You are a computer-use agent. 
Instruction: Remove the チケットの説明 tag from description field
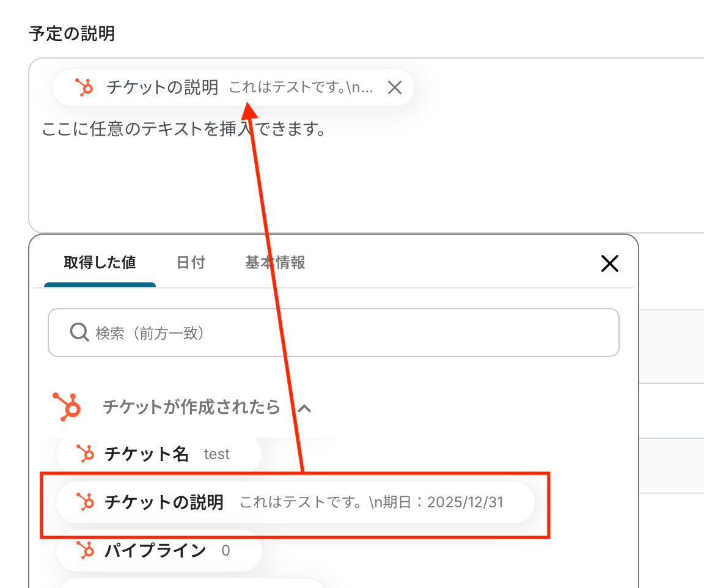coord(395,87)
